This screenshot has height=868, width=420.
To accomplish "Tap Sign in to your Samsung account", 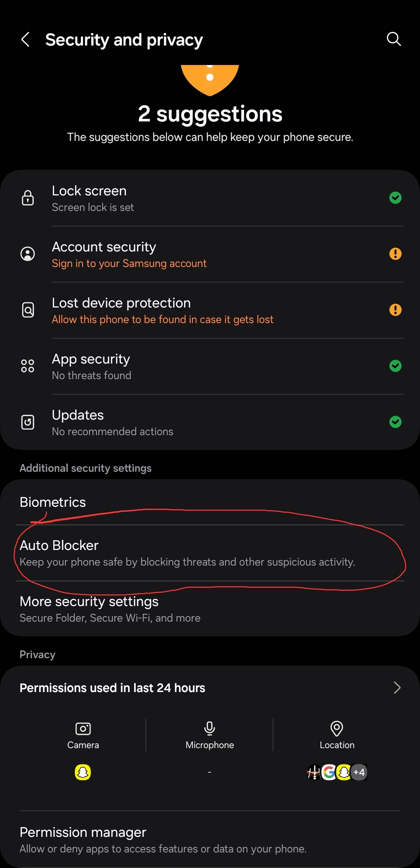I will [x=129, y=264].
